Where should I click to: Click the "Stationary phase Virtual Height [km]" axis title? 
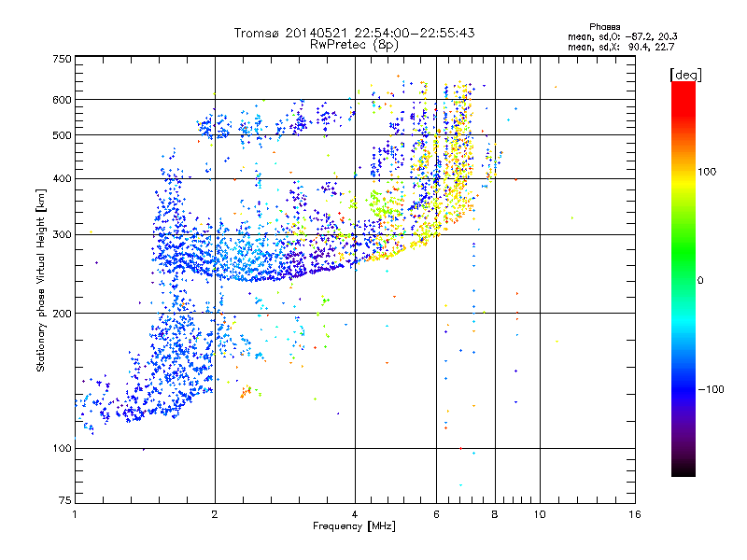coord(41,281)
